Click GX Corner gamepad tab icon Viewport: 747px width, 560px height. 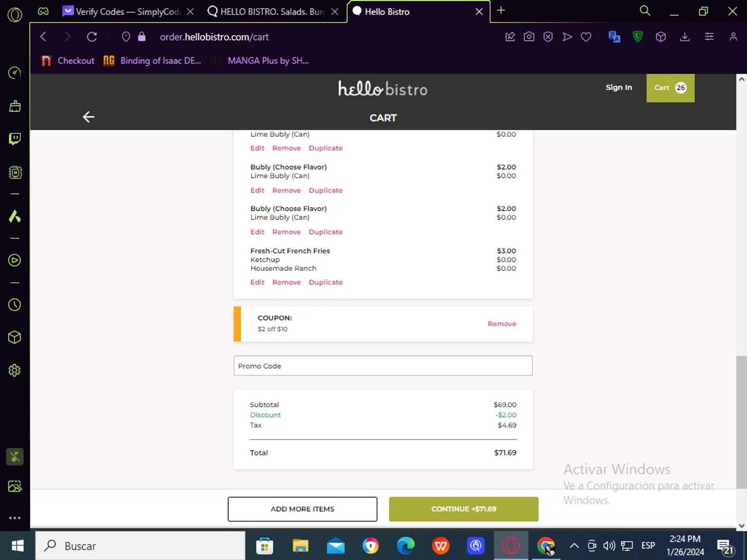(43, 11)
